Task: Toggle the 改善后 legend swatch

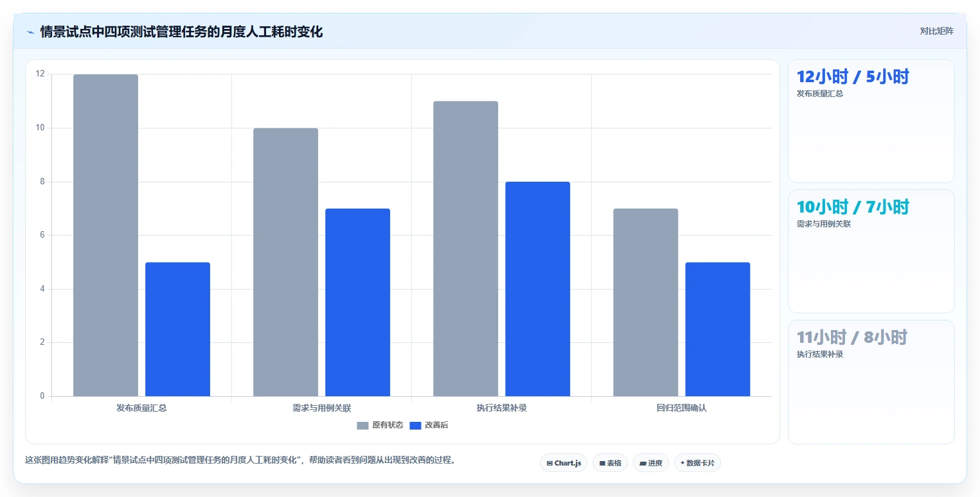Action: 416,425
